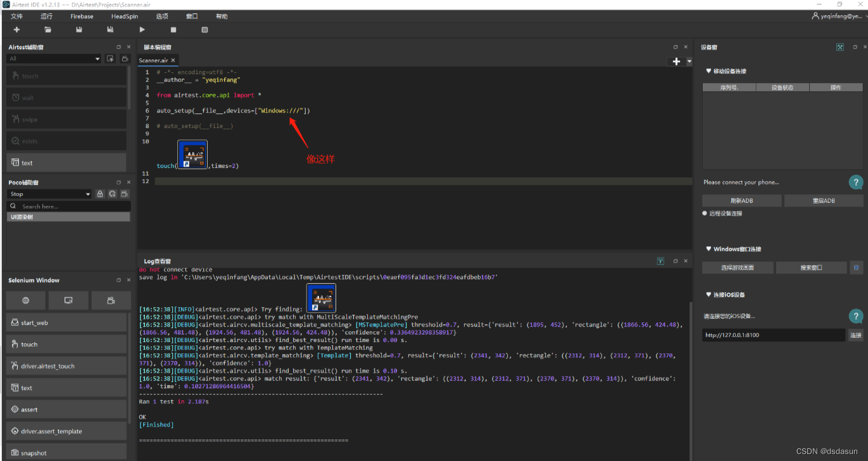
Task: Open the 文件 menu
Action: tap(17, 16)
